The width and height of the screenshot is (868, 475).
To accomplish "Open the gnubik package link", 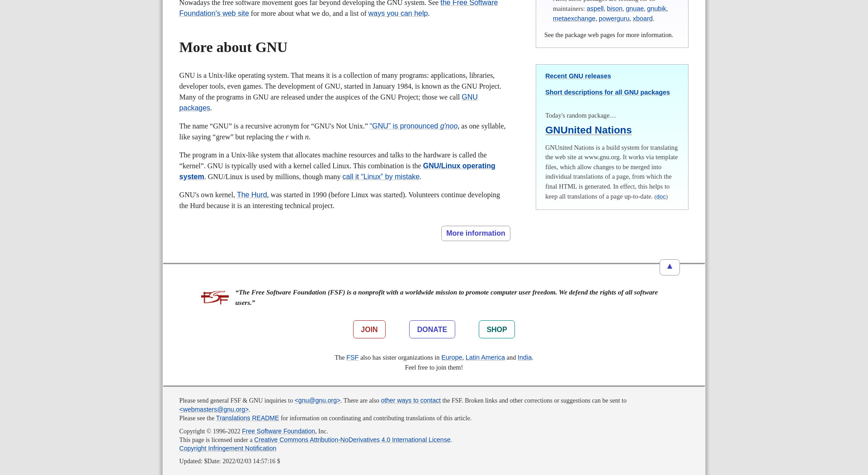I will pyautogui.click(x=656, y=9).
